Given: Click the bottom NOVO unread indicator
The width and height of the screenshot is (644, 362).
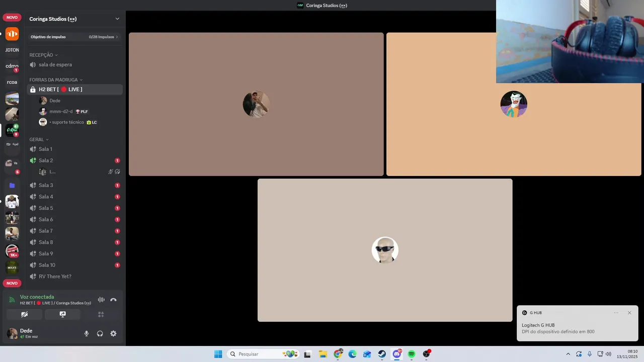Looking at the screenshot, I should pos(12,283).
